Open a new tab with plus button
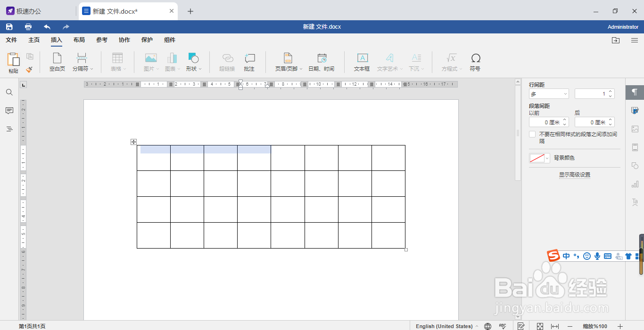 click(x=190, y=11)
